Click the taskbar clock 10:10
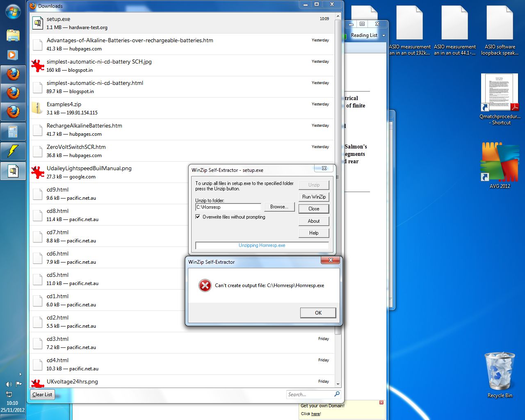The width and height of the screenshot is (525, 420). tap(13, 403)
